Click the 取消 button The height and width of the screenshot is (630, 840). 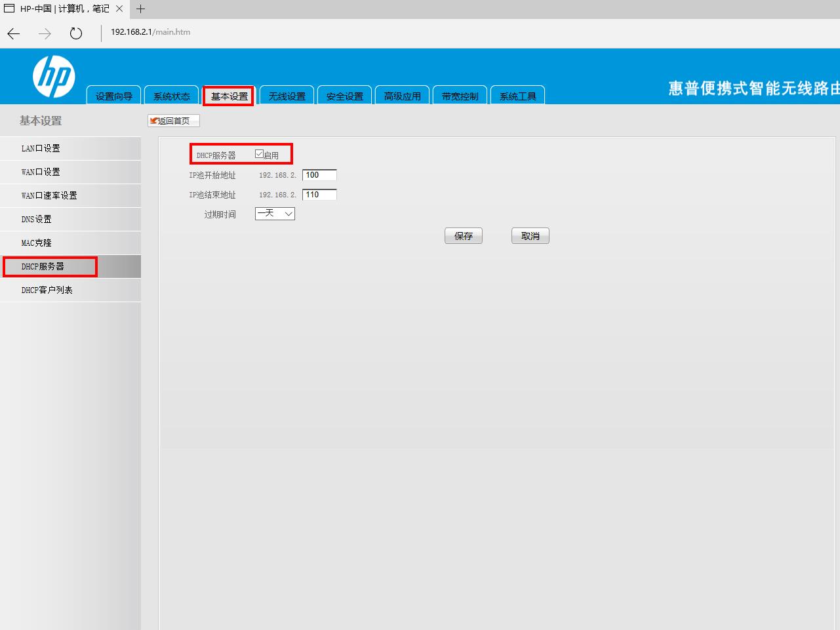tap(530, 235)
